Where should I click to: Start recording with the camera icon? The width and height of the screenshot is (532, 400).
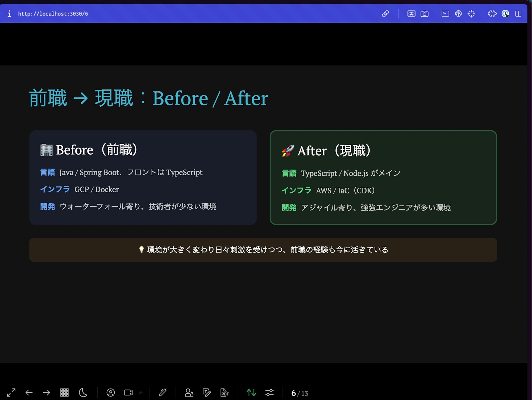click(x=129, y=393)
